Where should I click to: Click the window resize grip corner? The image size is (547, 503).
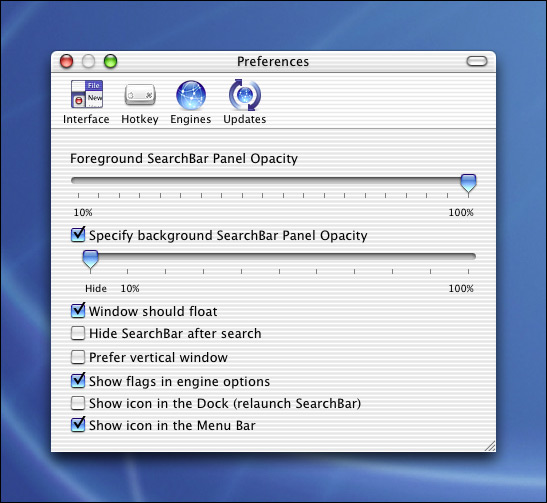coord(490,446)
